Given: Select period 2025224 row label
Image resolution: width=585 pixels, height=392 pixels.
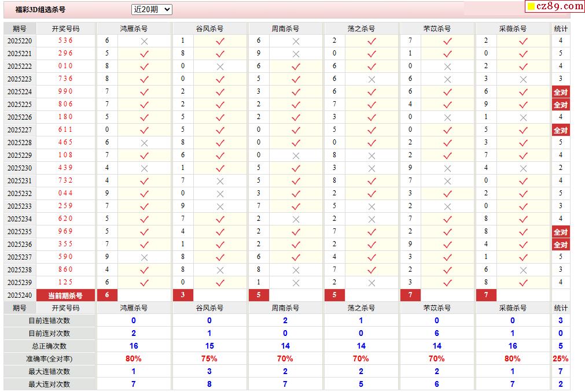Looking at the screenshot, I should (x=20, y=92).
